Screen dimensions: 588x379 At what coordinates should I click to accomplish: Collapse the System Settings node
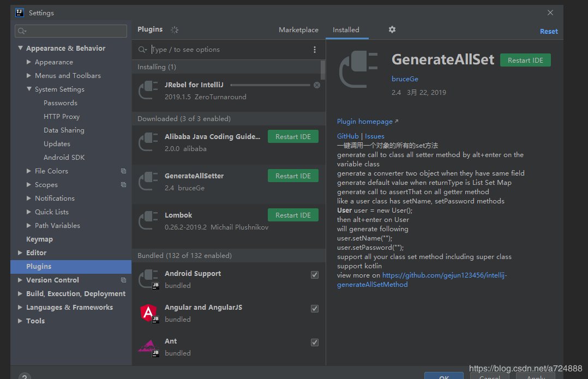click(29, 89)
